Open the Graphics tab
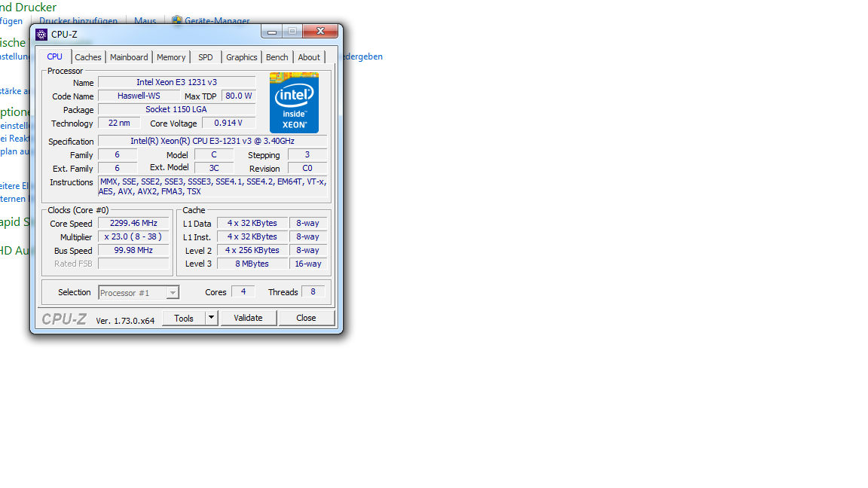The image size is (868, 488). click(x=242, y=57)
